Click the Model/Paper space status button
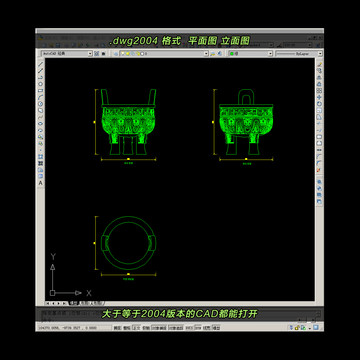 point(216,328)
